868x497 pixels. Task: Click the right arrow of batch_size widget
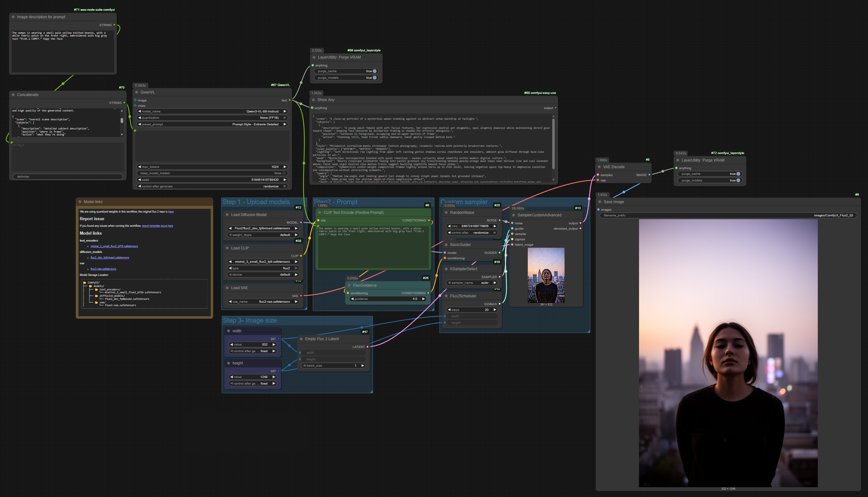[x=363, y=366]
